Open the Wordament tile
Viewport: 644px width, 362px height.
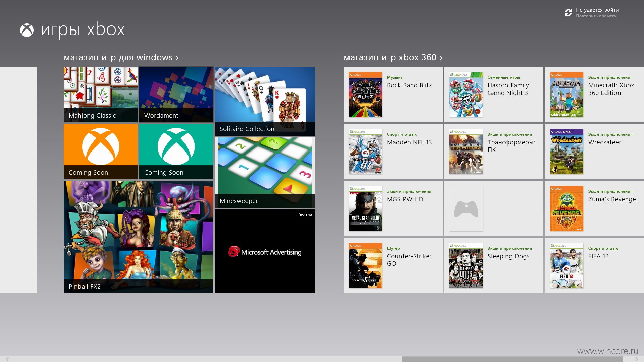[x=176, y=95]
